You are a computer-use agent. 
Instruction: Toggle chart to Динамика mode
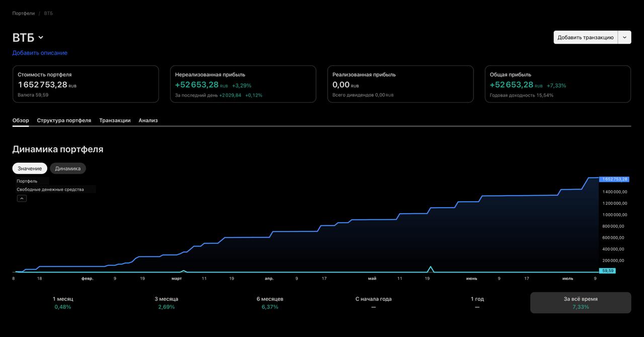68,168
